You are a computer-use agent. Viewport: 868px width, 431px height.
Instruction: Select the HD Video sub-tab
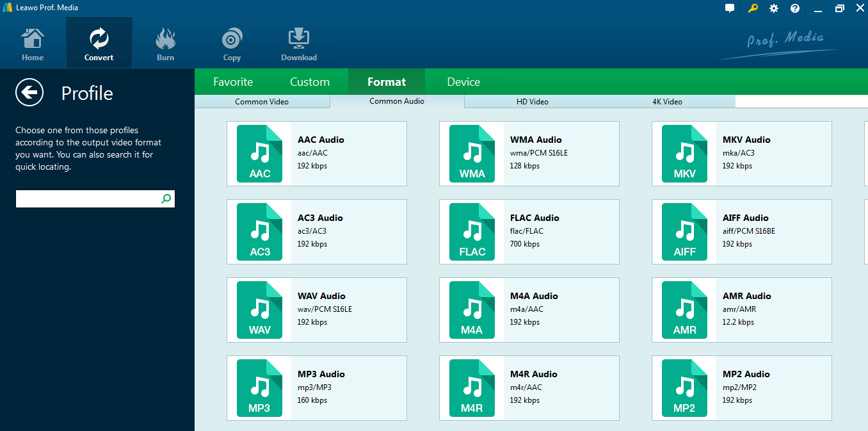533,102
